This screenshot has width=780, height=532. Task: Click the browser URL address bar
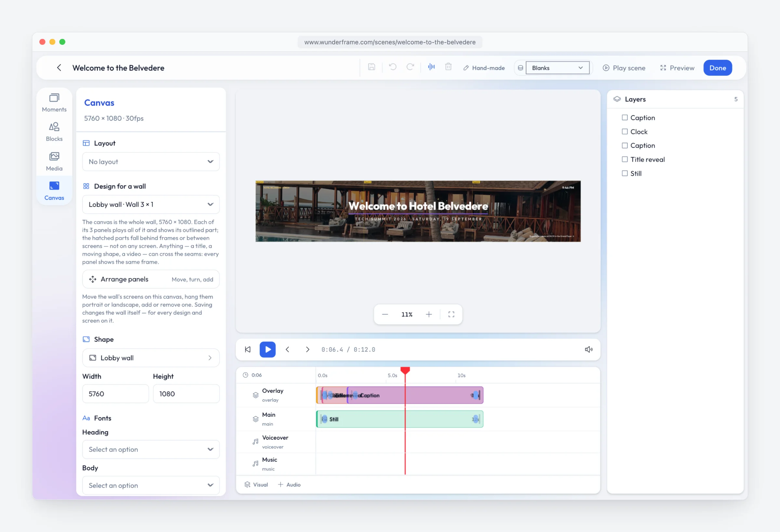pos(390,42)
